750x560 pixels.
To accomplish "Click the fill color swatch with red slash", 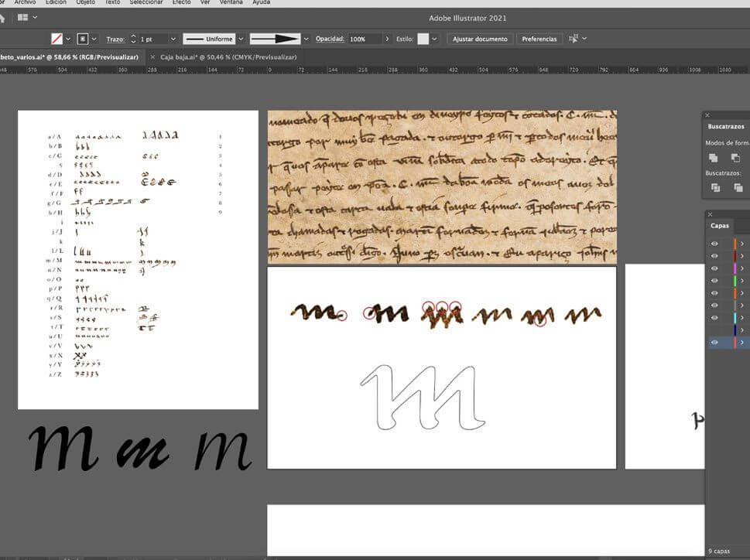I will (x=57, y=39).
